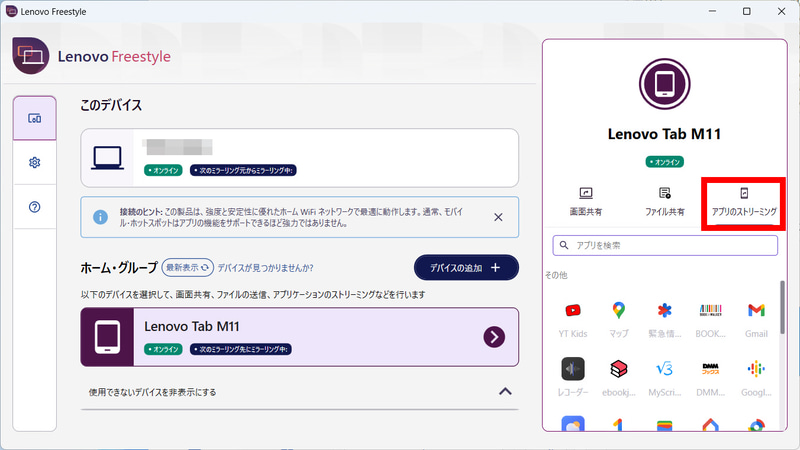Maximize the Lenovo Freestyle window

coord(746,11)
